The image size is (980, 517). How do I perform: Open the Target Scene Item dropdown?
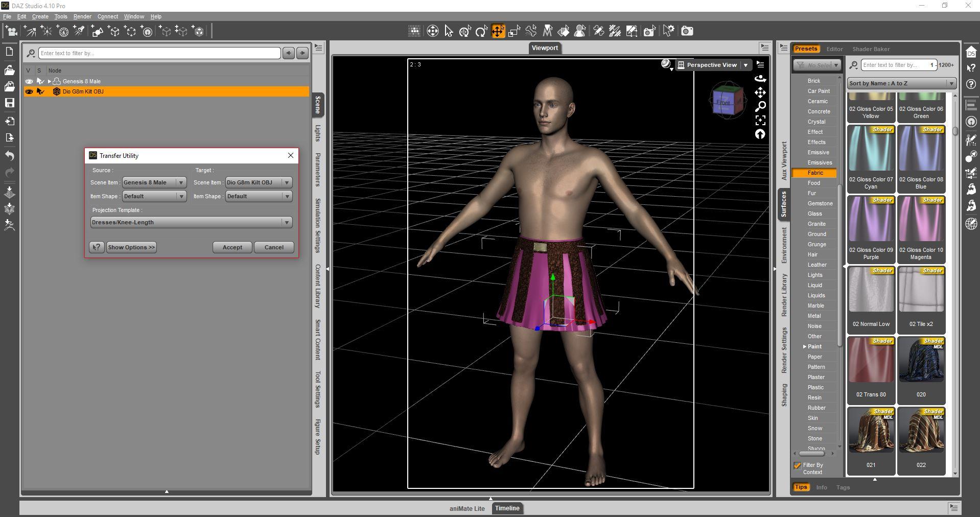click(259, 182)
